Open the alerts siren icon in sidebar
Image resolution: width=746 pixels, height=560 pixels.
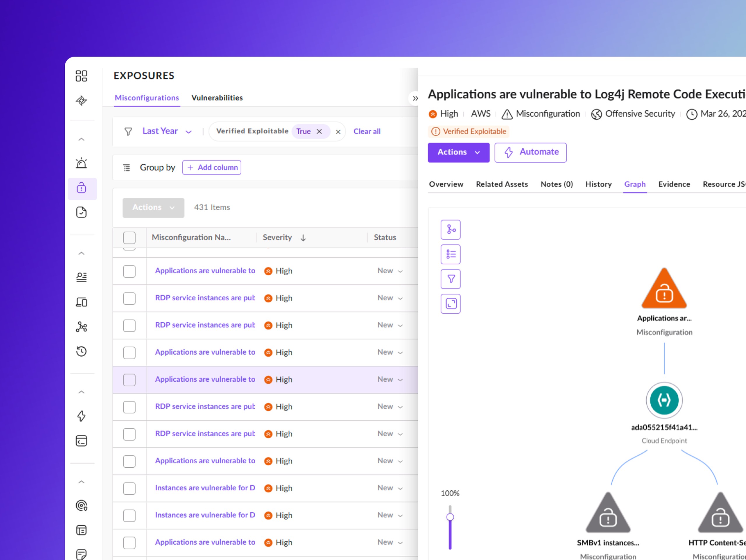81,163
